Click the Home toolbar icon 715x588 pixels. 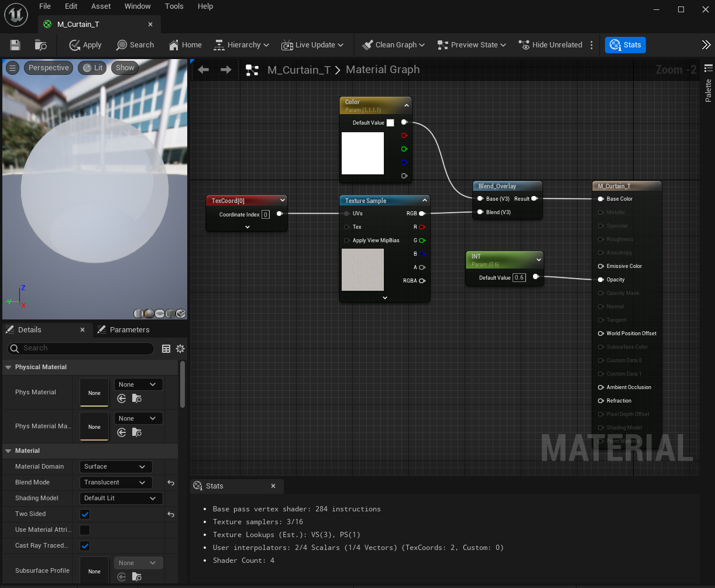pos(185,45)
